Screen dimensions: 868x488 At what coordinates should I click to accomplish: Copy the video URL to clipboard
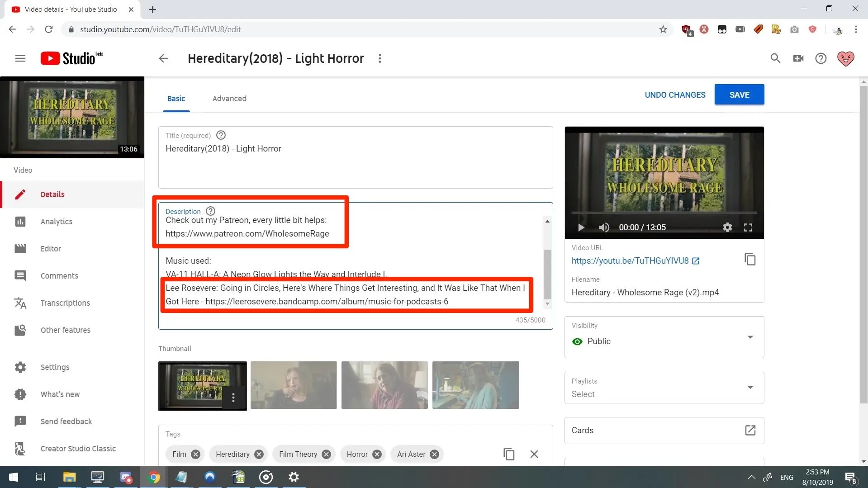pos(750,260)
